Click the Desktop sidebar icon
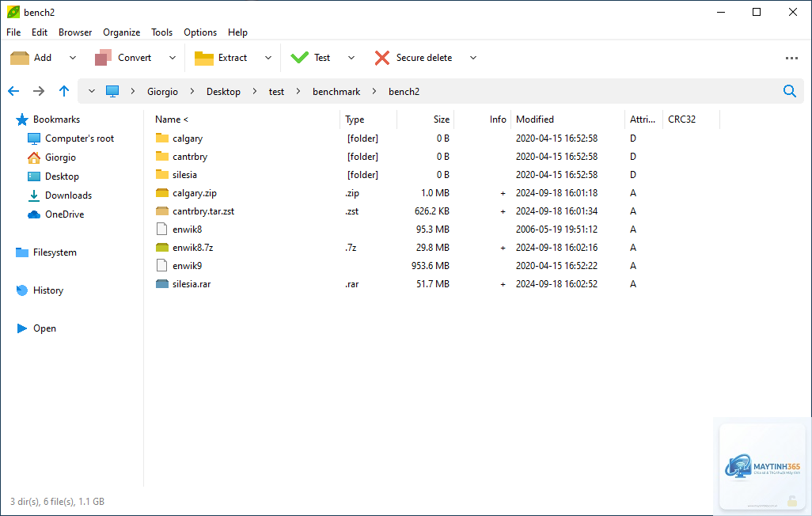Viewport: 812px width, 516px height. click(x=34, y=176)
